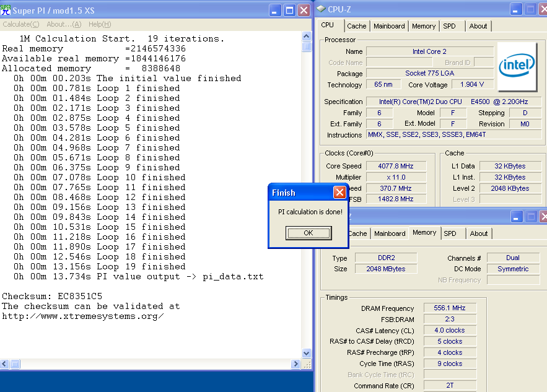Click the scroll right arrow in Super PI

click(x=295, y=364)
